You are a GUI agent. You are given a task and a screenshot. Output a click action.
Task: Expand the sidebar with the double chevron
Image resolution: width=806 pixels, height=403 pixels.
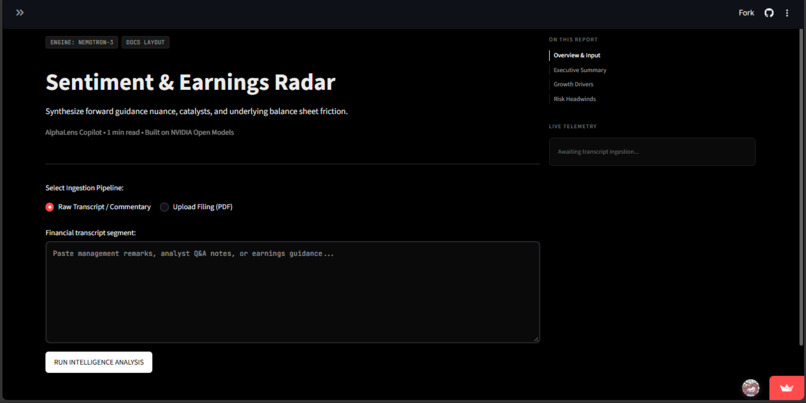(x=20, y=13)
